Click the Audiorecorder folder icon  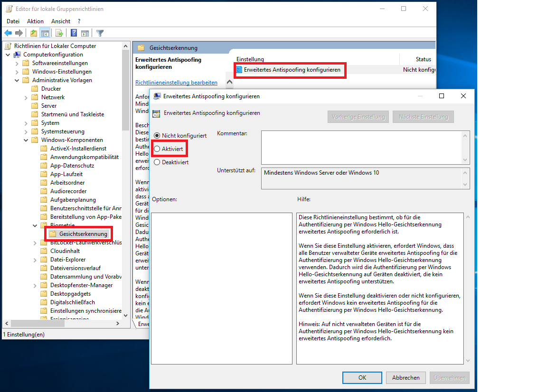[x=44, y=191]
